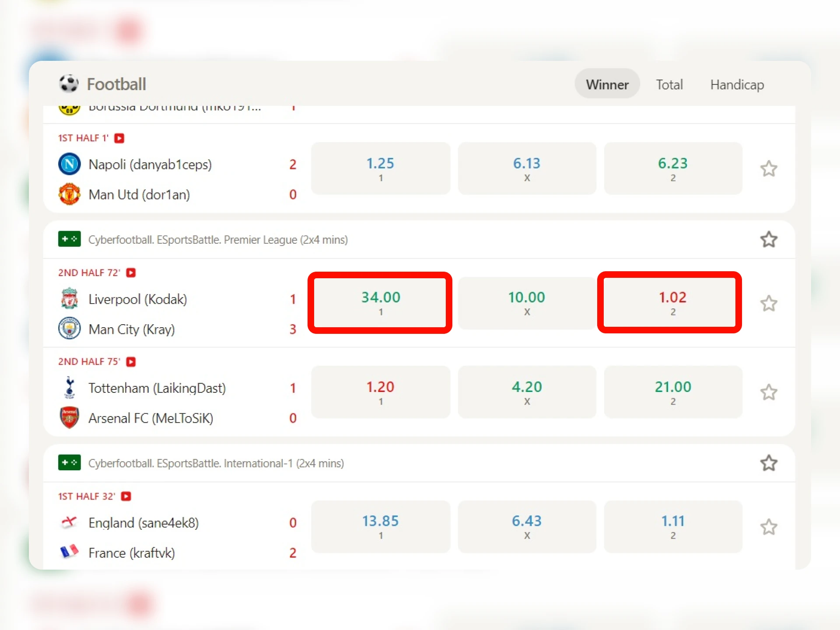Viewport: 840px width, 630px height.
Task: Favorite the Liverpool vs Man City match
Action: coord(768,303)
